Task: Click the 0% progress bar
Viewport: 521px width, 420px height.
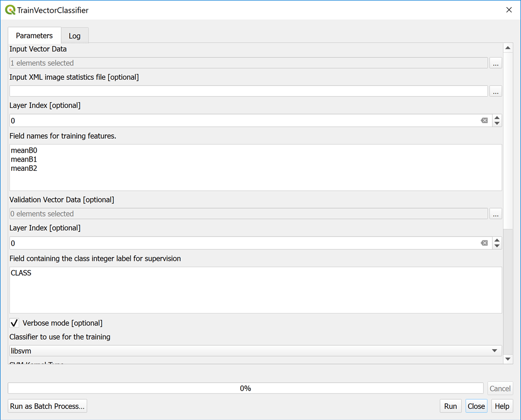Action: point(246,388)
